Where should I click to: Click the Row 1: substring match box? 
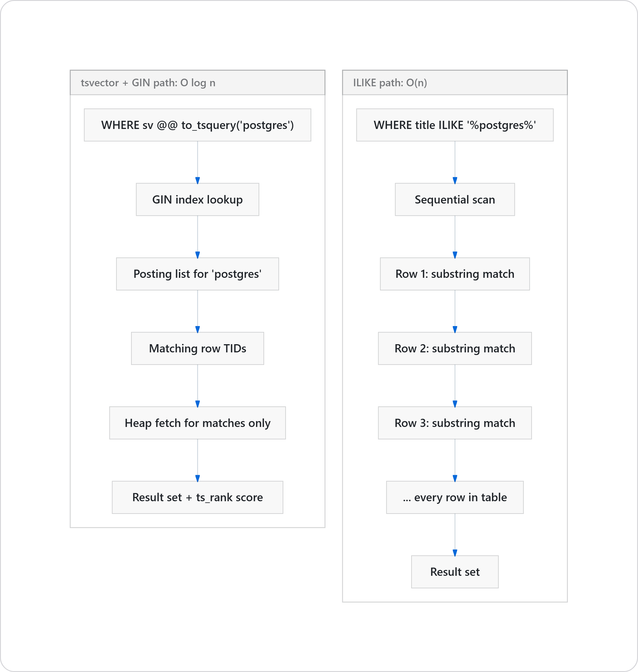tap(455, 274)
